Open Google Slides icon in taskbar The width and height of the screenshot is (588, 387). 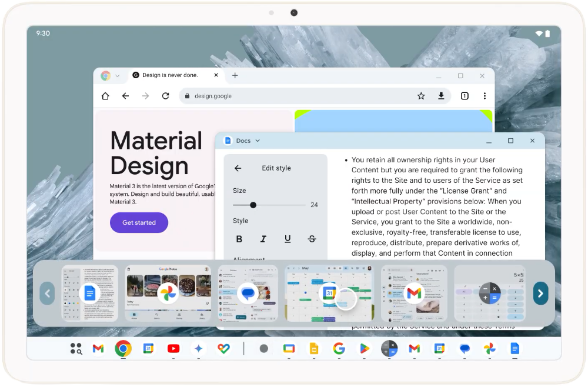314,349
